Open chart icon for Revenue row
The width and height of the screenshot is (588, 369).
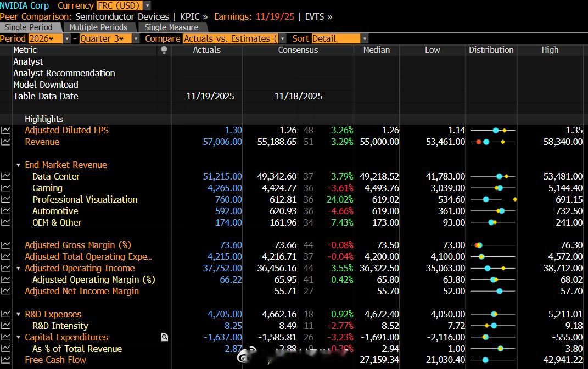[5, 142]
